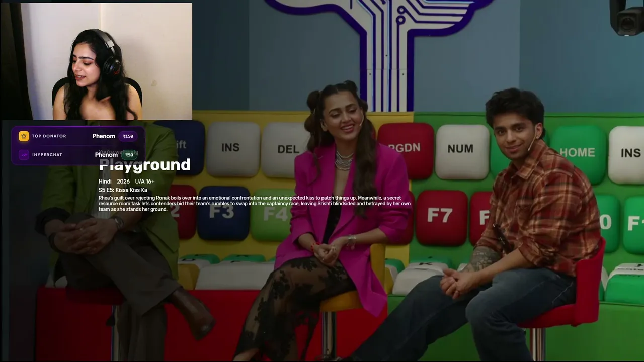Click the episode synopsis starting "Rhea's guilt"
Viewport: 644px width, 362px height.
(255, 204)
